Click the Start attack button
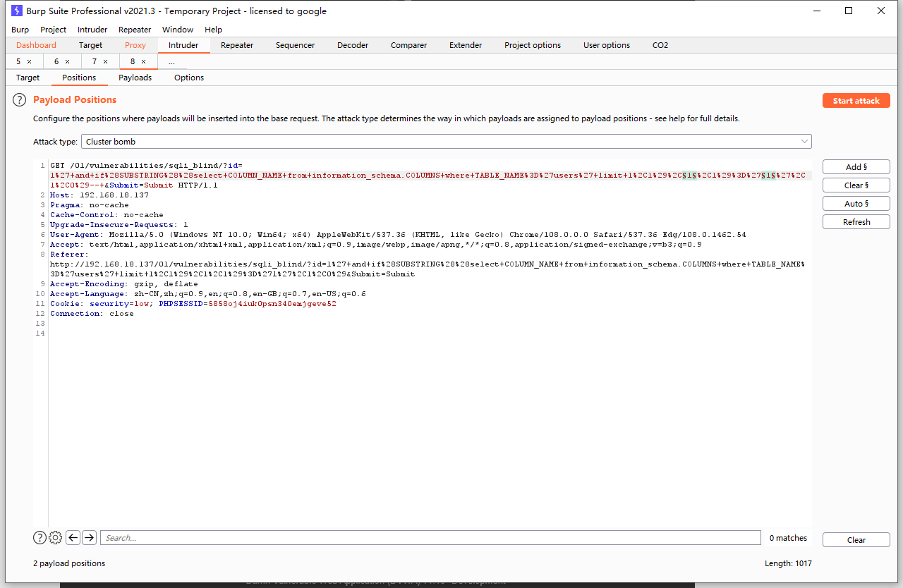The image size is (903, 588). [856, 101]
